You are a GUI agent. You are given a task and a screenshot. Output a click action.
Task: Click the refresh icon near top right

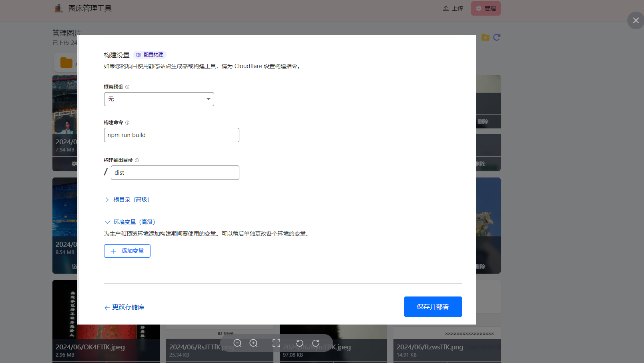click(497, 37)
